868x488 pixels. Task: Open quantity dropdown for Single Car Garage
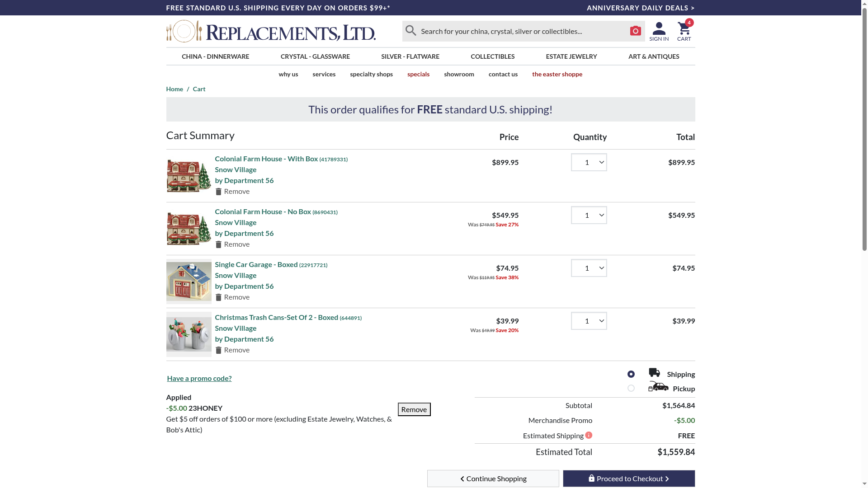tap(589, 268)
